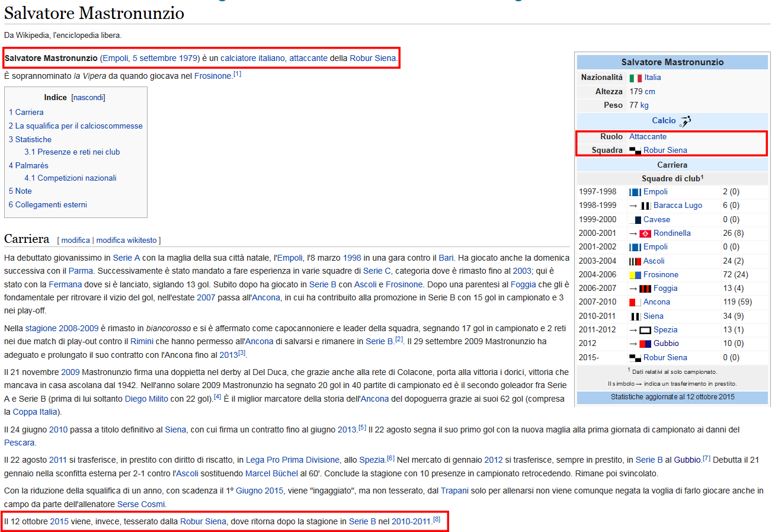The height and width of the screenshot is (532, 775).
Task: Open the Pescara link
Action: [x=19, y=442]
